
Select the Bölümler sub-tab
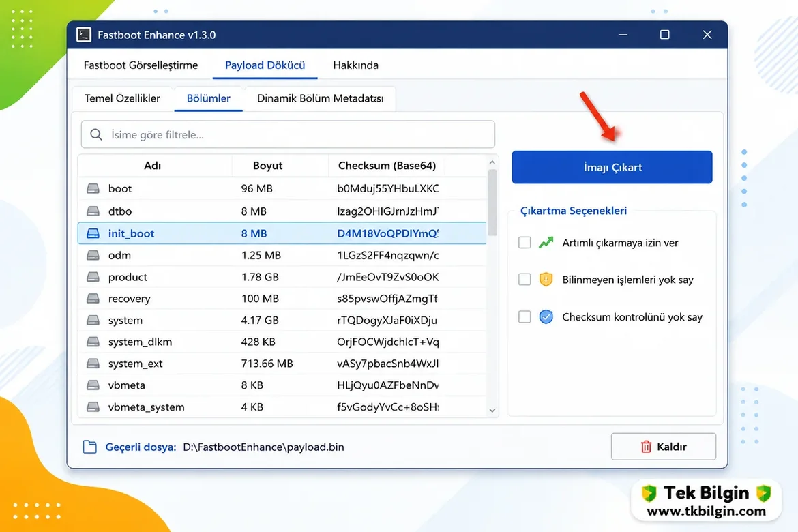pos(208,98)
